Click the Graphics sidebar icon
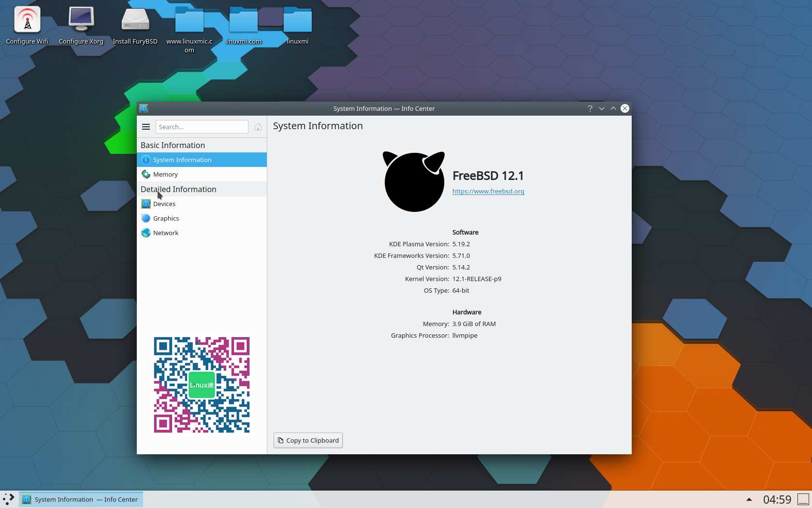 [x=146, y=218]
